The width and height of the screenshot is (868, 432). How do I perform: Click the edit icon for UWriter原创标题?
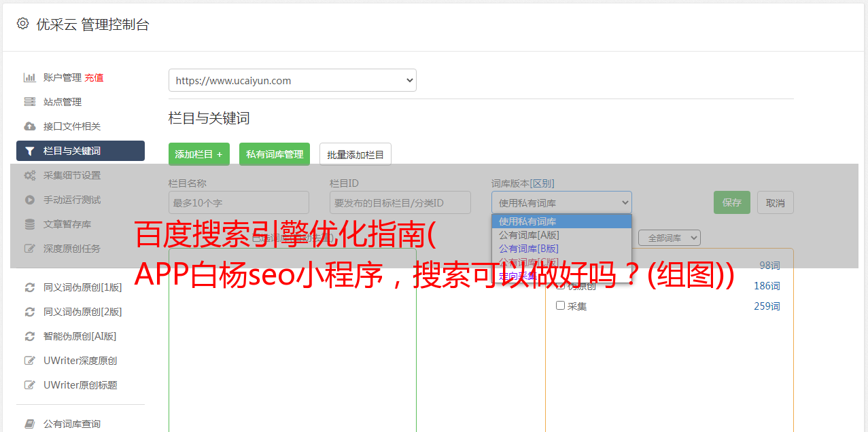30,385
